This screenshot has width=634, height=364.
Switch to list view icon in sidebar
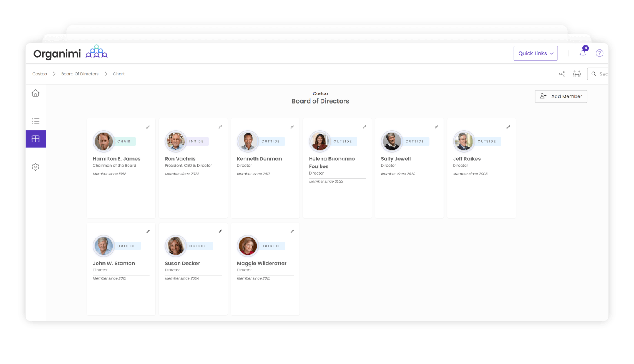point(35,121)
